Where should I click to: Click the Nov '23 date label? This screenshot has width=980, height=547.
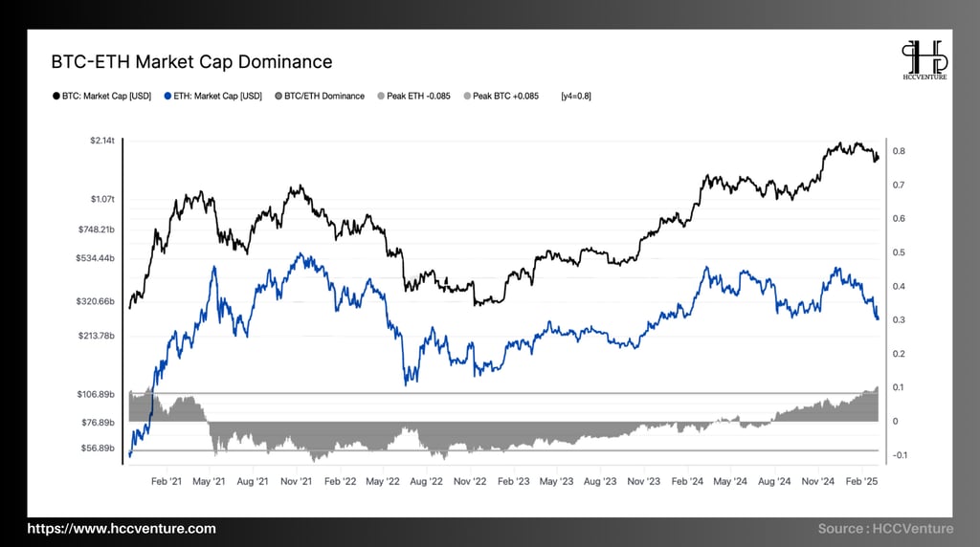click(644, 481)
